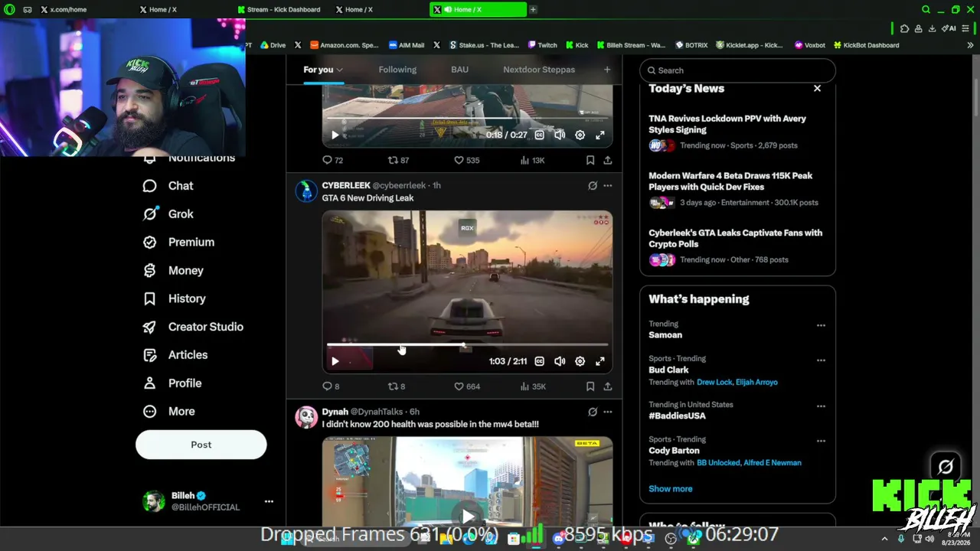Switch to the BAU timeline tab
Image resolution: width=980 pixels, height=551 pixels.
[459, 70]
